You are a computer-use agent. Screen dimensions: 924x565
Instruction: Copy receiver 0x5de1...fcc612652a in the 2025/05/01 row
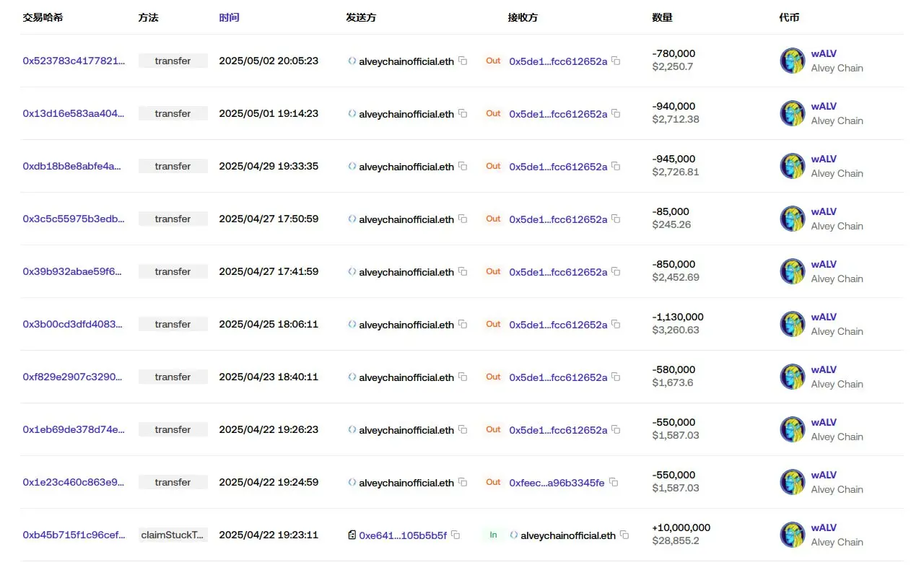click(616, 114)
